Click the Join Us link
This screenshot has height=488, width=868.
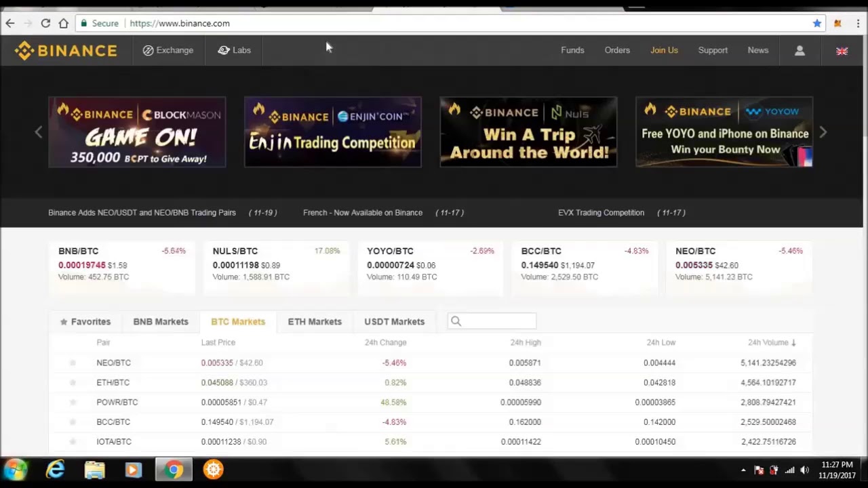pyautogui.click(x=664, y=50)
